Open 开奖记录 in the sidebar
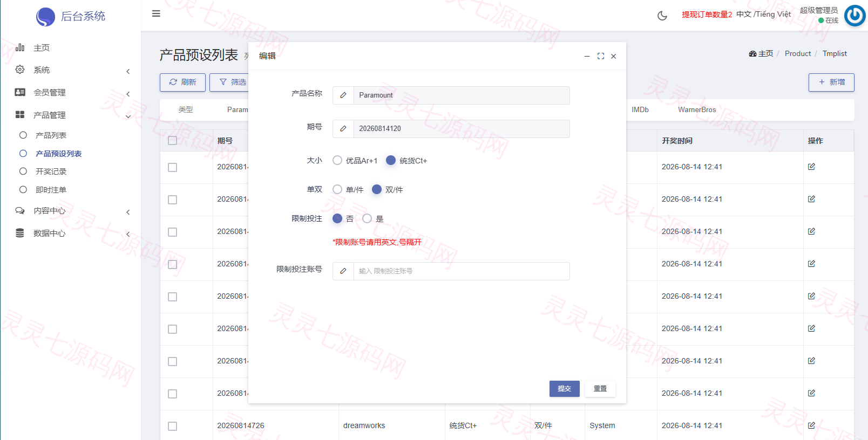This screenshot has width=868, height=440. coord(51,171)
